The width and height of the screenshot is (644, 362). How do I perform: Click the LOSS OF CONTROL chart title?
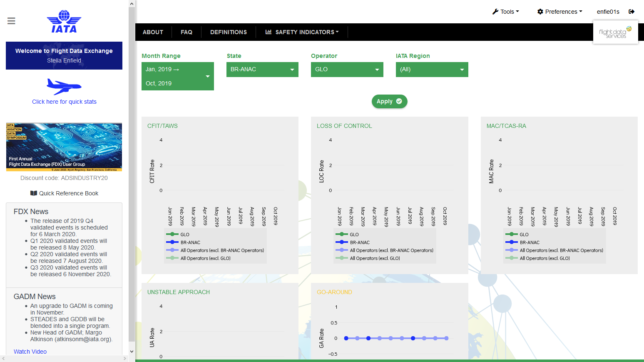click(x=344, y=126)
